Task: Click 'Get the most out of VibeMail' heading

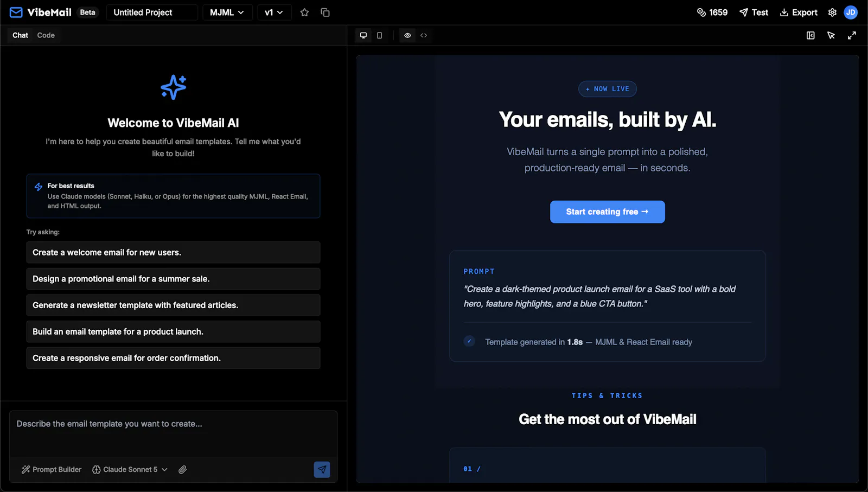Action: (x=608, y=419)
